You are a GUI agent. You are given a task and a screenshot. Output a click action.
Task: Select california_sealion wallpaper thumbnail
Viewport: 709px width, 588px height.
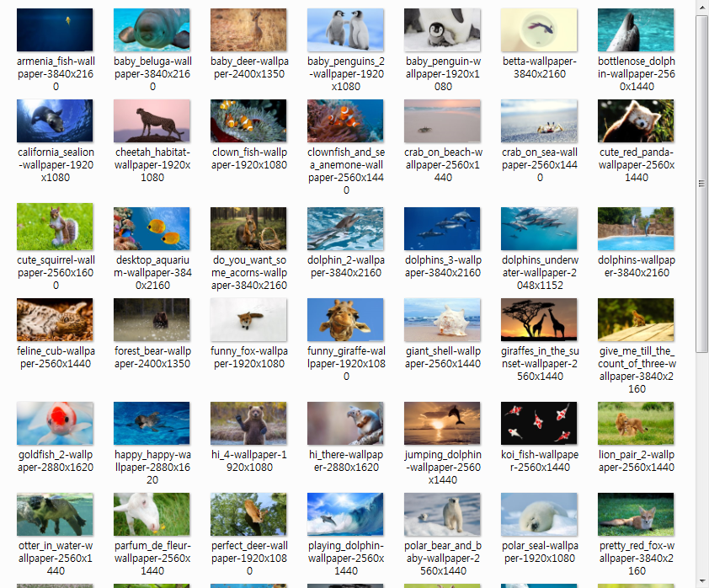click(x=55, y=120)
